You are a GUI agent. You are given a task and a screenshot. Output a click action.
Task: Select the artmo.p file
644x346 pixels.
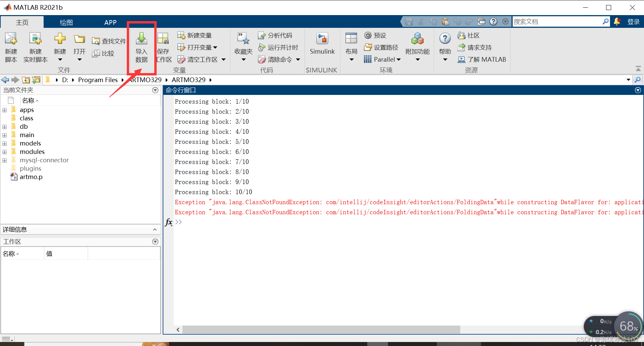(31, 177)
